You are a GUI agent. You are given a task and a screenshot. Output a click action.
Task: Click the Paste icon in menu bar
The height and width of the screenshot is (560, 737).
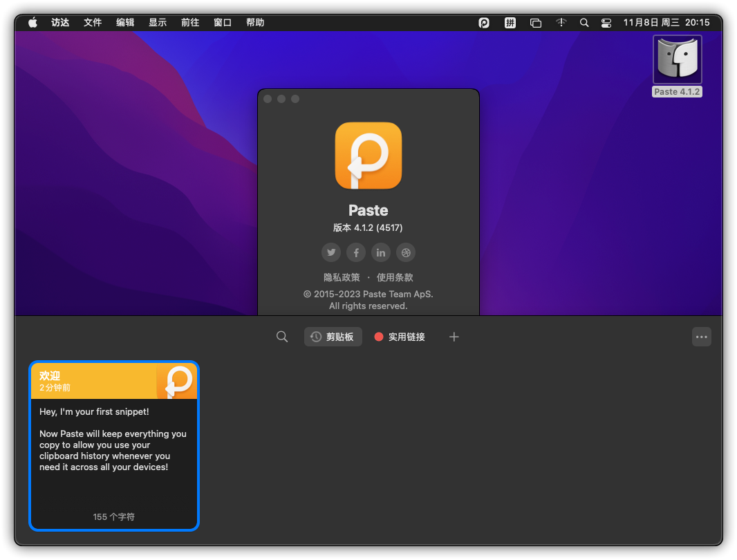click(x=484, y=23)
